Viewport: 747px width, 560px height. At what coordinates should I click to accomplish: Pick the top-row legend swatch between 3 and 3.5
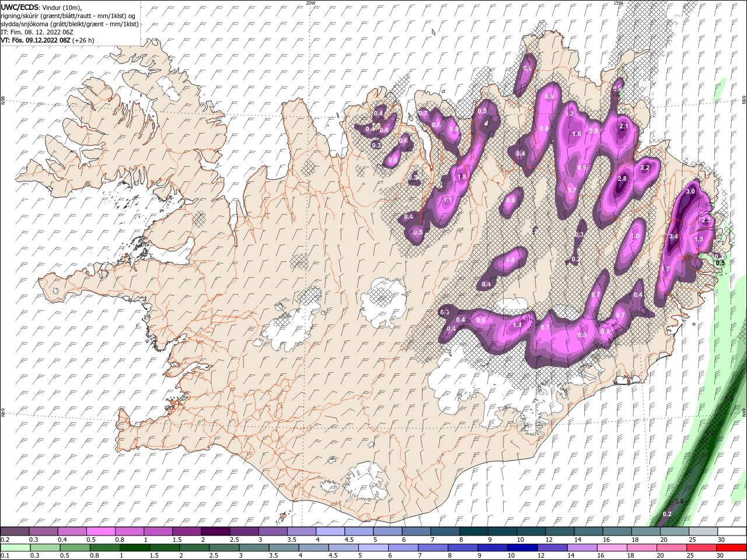(x=273, y=531)
